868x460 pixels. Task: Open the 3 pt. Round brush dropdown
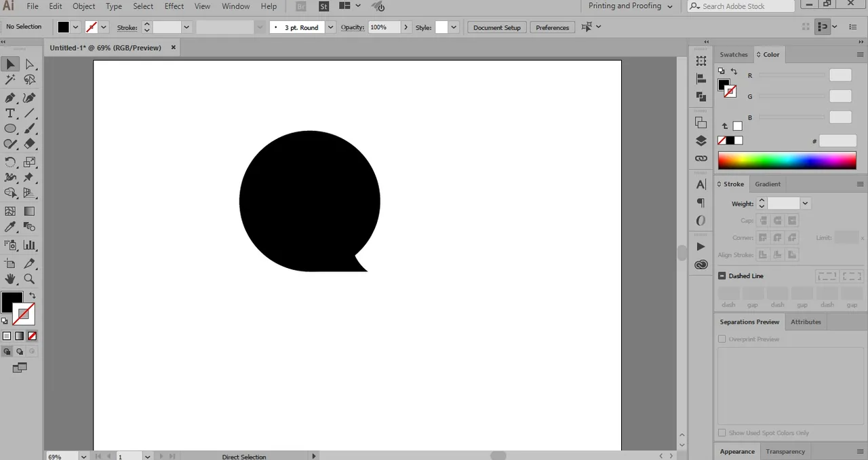coord(330,27)
